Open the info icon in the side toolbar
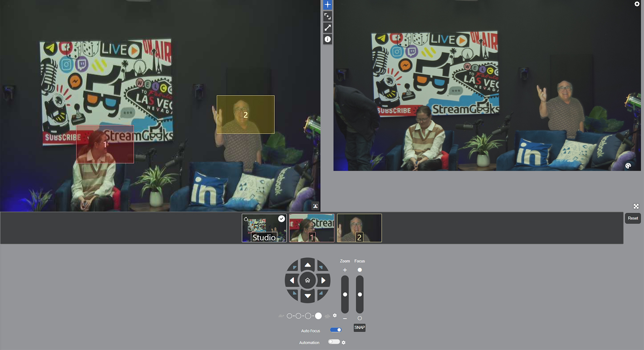This screenshot has height=350, width=644. (x=327, y=39)
